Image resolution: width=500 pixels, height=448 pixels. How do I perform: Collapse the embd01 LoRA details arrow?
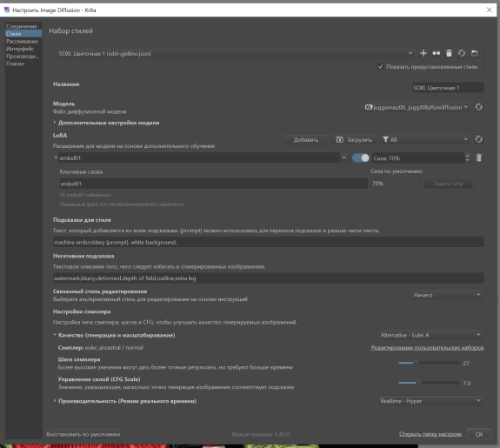[x=56, y=157]
